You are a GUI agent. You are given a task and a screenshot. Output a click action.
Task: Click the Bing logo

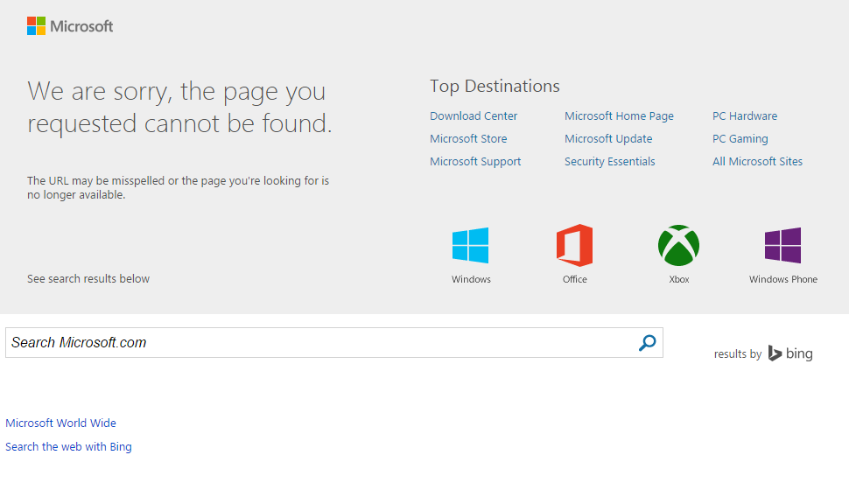click(x=790, y=353)
